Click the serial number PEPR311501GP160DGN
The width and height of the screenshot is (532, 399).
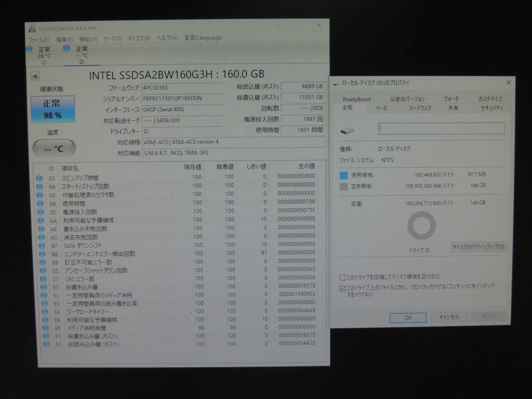[x=172, y=98]
